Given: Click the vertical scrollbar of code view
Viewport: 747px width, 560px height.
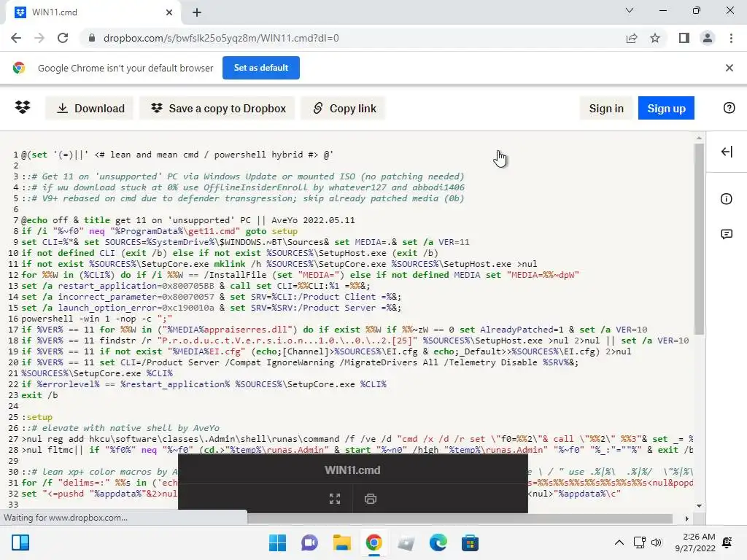Looking at the screenshot, I should [x=699, y=238].
